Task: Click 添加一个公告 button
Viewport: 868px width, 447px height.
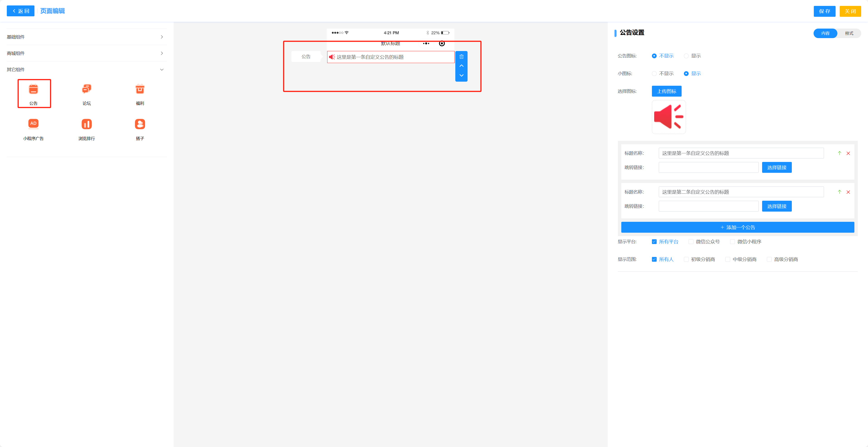Action: click(737, 227)
